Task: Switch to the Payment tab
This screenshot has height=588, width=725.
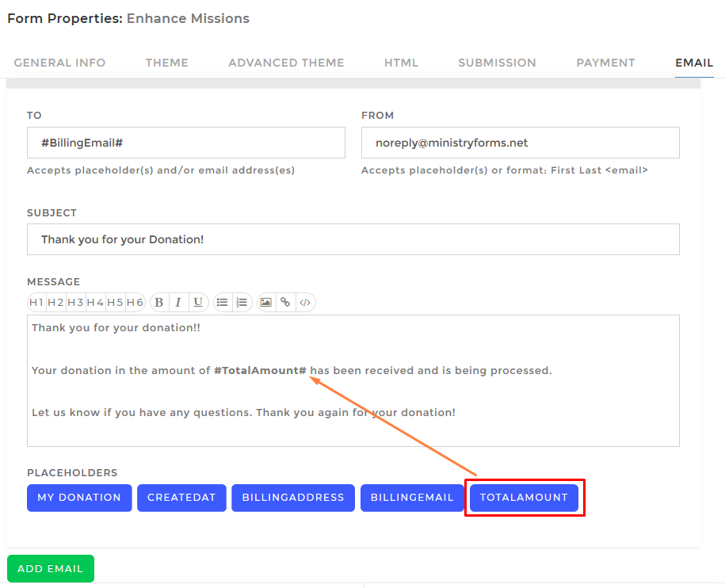Action: point(605,63)
